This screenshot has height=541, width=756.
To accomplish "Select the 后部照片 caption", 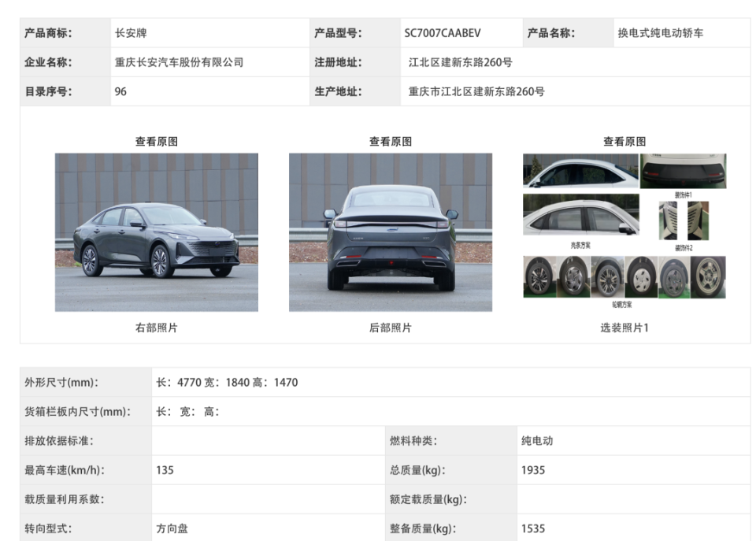I will pyautogui.click(x=391, y=328).
